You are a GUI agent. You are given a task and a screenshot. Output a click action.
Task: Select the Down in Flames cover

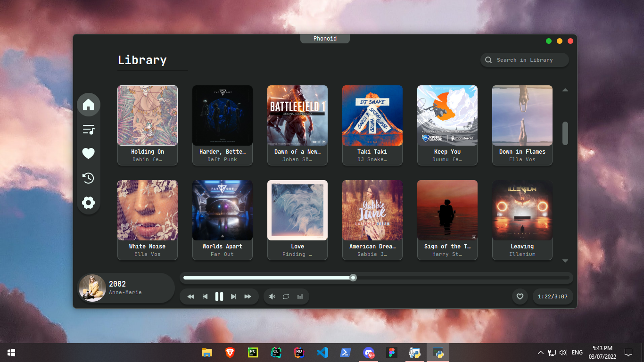pos(522,115)
